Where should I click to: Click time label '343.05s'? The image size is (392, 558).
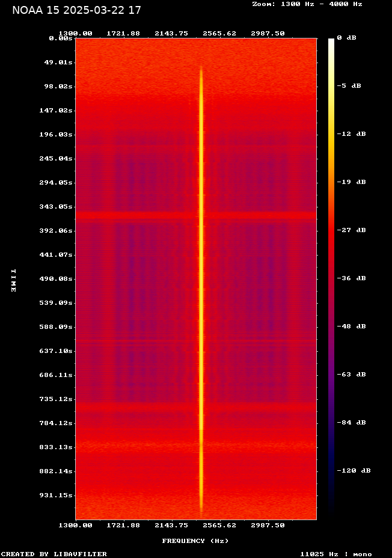[56, 207]
